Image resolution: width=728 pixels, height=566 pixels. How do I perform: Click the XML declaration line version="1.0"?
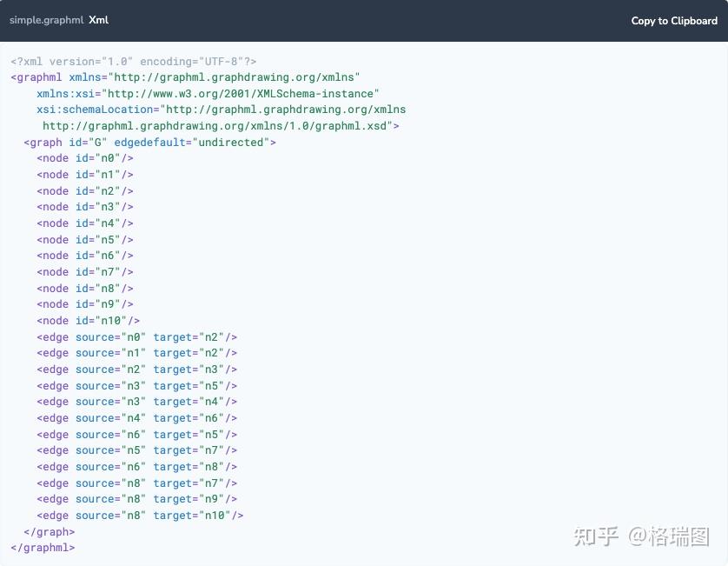(133, 62)
